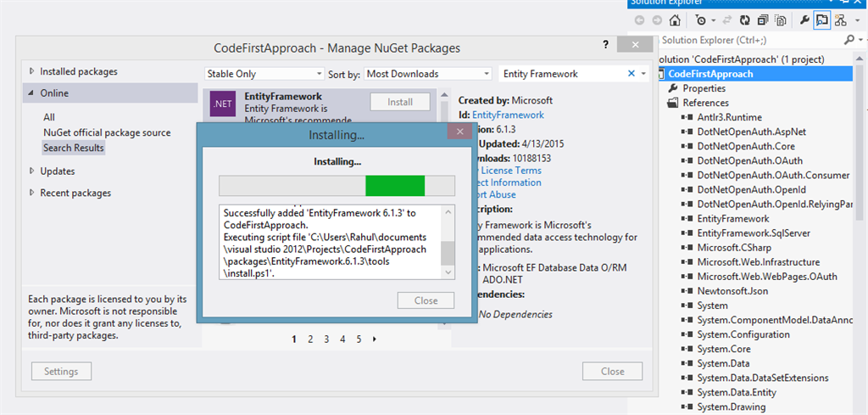Viewport: 868px width, 415px height.
Task: Click View Class Diagram icon
Action: coord(840,20)
